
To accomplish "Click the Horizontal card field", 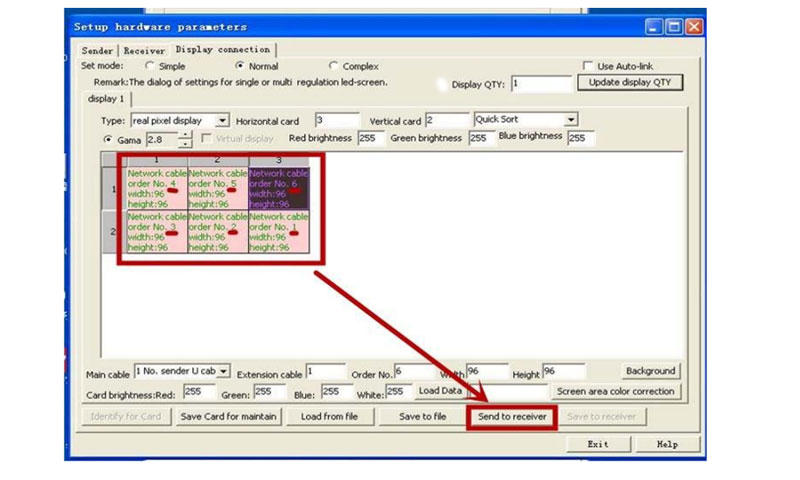I will coord(337,120).
